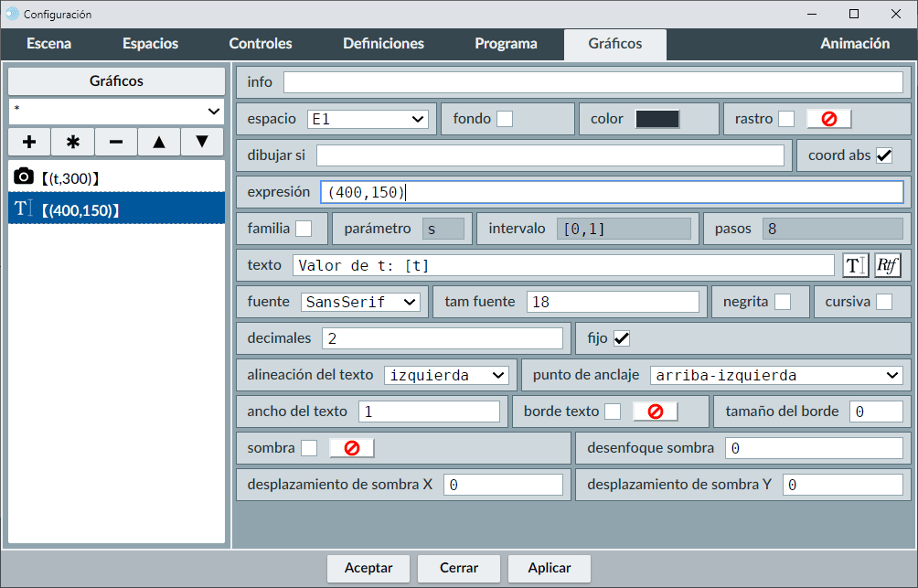Open the punto de anclaje dropdown
Screen dimensions: 918x588
coord(776,375)
